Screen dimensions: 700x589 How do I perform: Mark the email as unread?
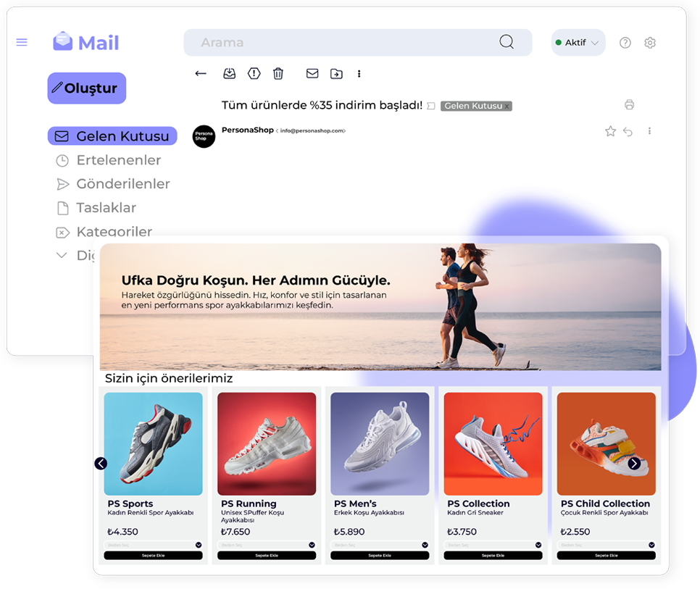click(312, 74)
